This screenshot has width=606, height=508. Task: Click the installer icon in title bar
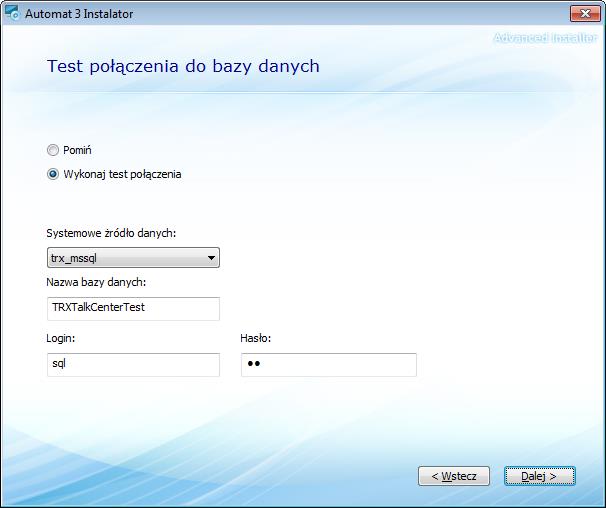tap(12, 13)
